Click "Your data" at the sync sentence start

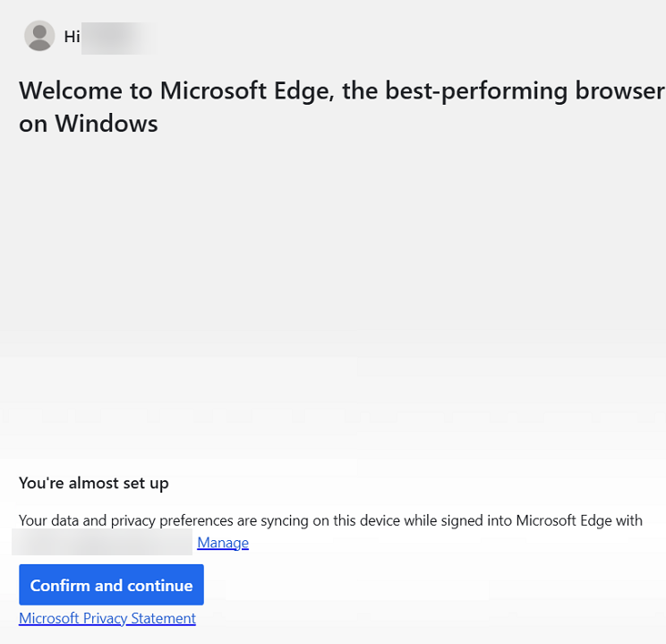coord(49,520)
